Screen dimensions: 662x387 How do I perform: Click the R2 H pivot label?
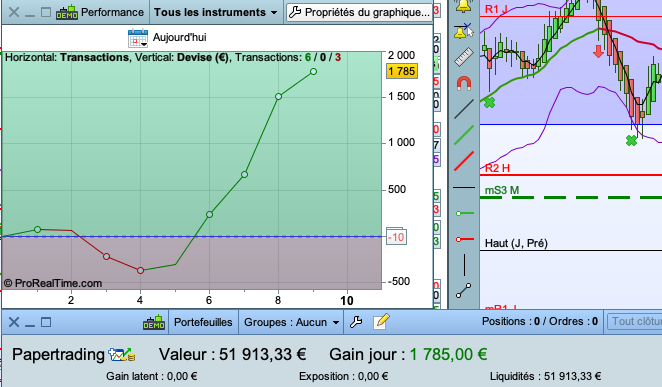[x=497, y=168]
